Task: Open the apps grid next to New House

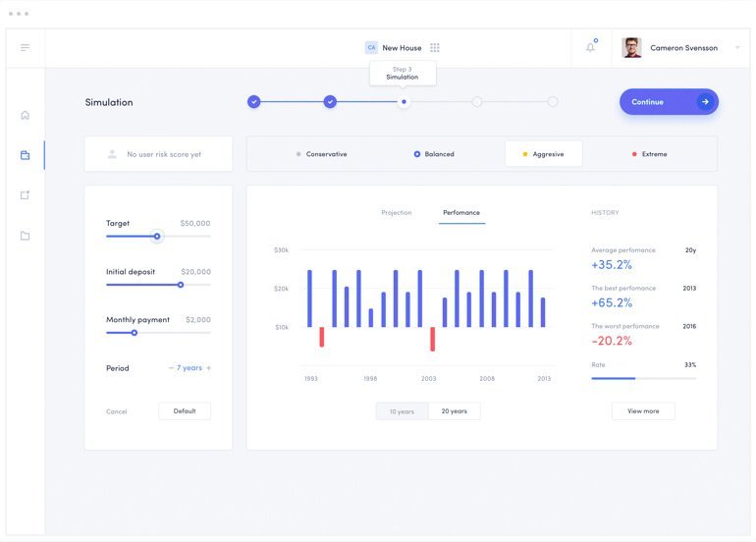Action: [x=435, y=47]
